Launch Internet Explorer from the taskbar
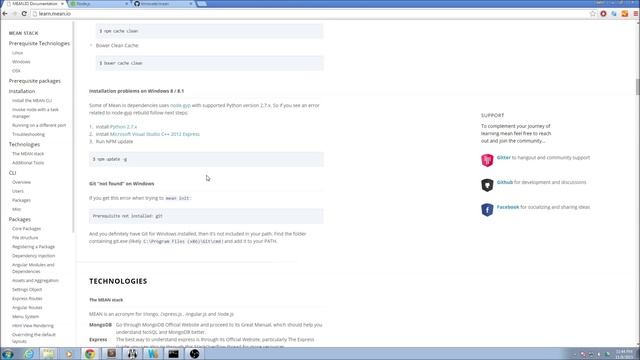 coord(29,354)
